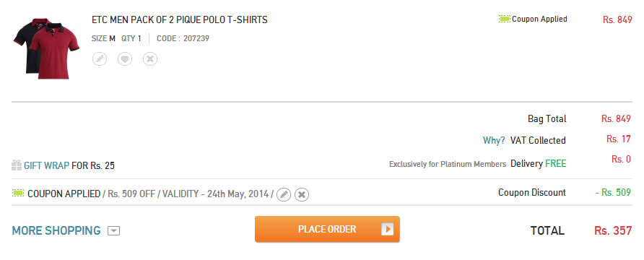Click the gift box icon beside Gift Wrap
The width and height of the screenshot is (644, 260).
pos(17,165)
